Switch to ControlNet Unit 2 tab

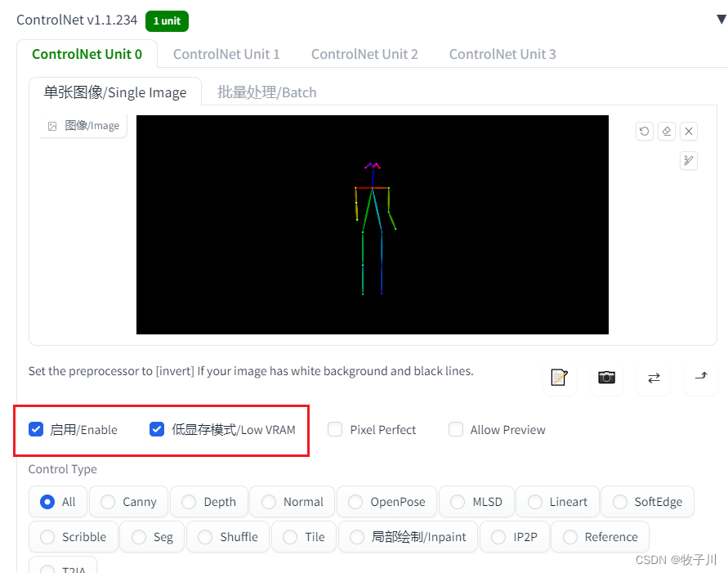[x=364, y=54]
